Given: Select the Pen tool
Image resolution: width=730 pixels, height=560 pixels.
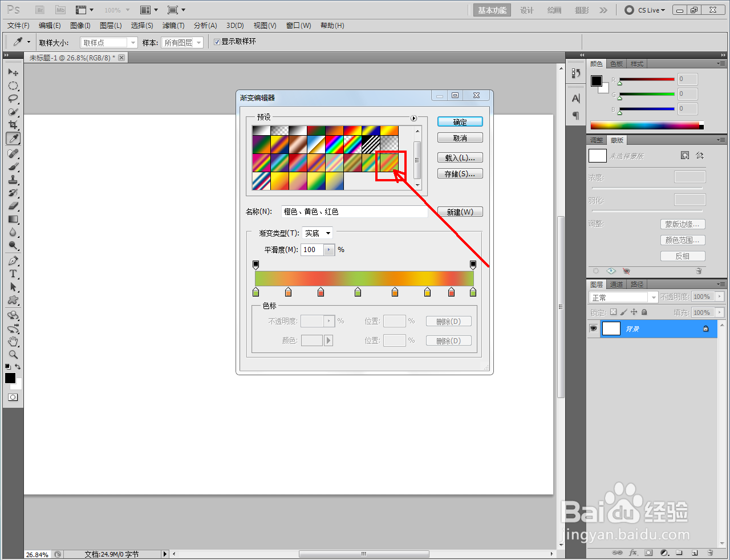Looking at the screenshot, I should (13, 261).
